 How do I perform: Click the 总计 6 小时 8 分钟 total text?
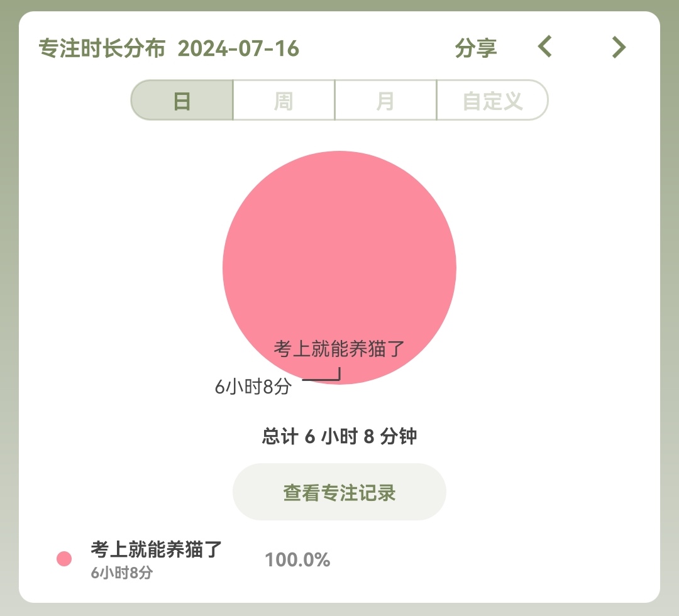tap(339, 436)
